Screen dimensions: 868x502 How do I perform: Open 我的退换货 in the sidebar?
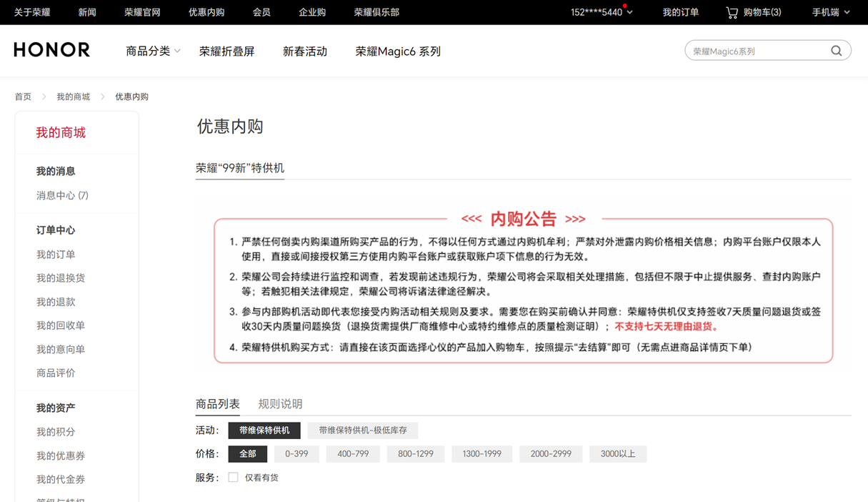coord(61,278)
